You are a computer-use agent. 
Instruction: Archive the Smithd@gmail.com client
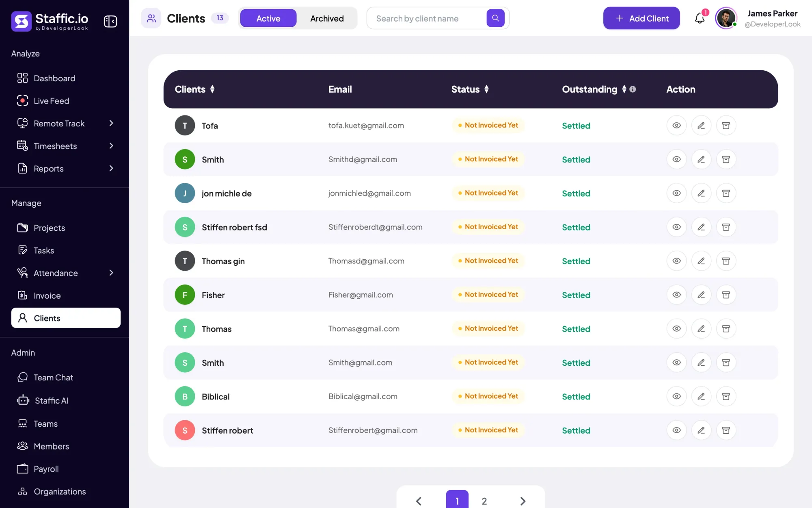[726, 159]
